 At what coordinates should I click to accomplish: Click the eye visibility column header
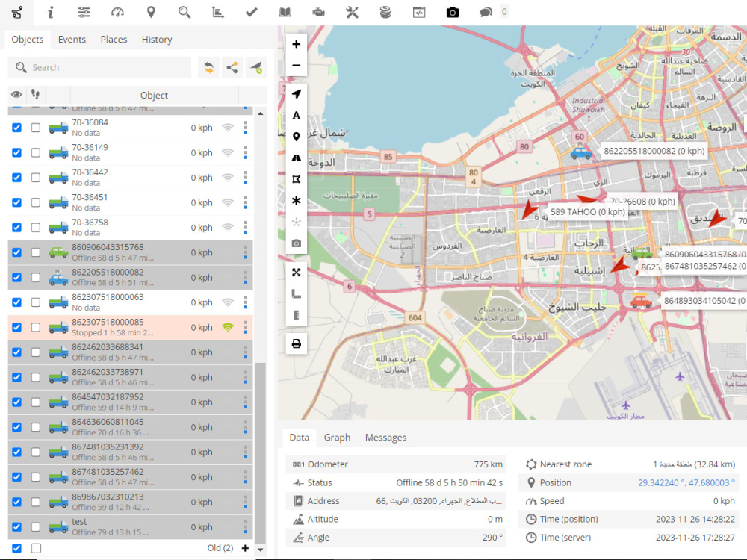[16, 95]
